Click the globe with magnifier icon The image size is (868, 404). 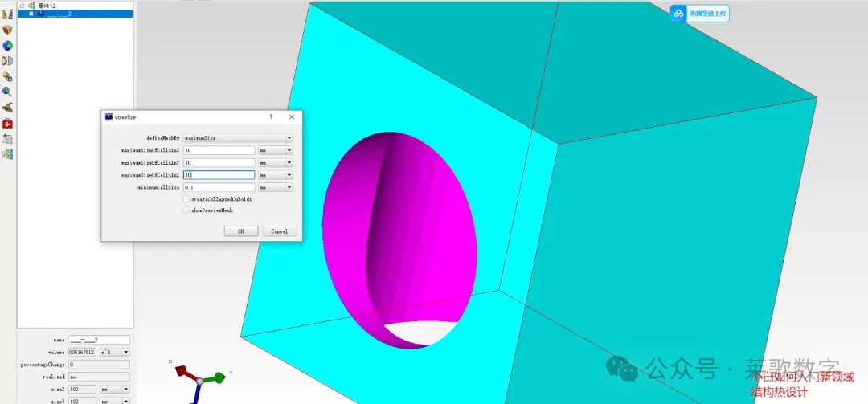point(7,92)
